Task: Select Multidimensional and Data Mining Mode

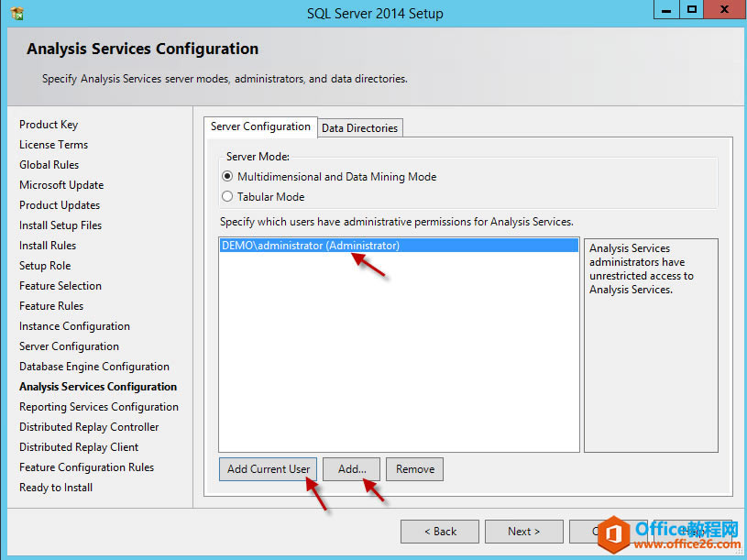Action: point(329,177)
